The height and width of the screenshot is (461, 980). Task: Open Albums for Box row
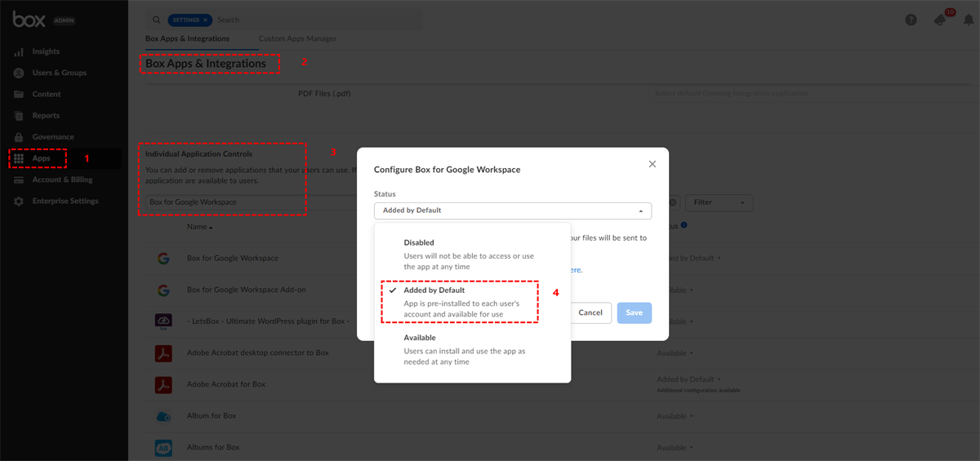tap(213, 447)
